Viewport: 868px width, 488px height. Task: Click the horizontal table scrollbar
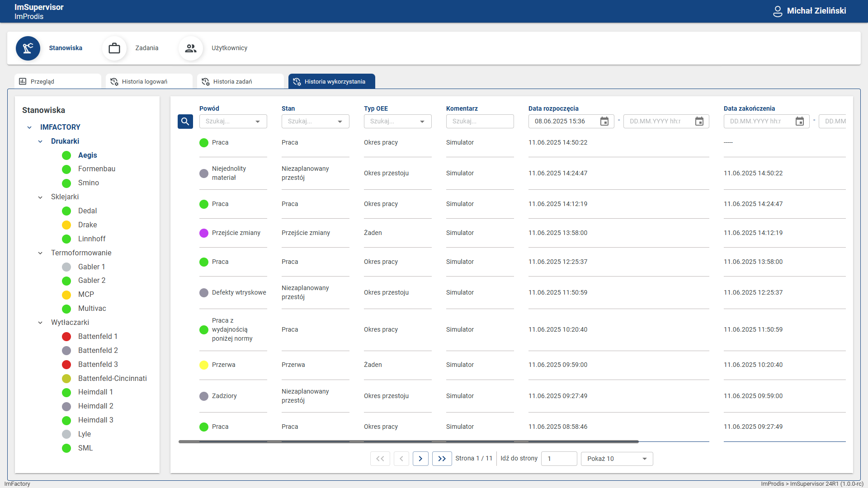(408, 441)
